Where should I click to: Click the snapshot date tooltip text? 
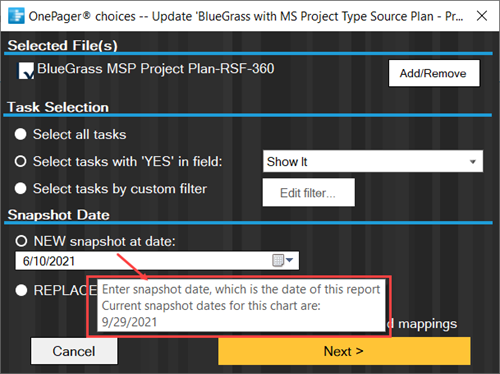[241, 305]
